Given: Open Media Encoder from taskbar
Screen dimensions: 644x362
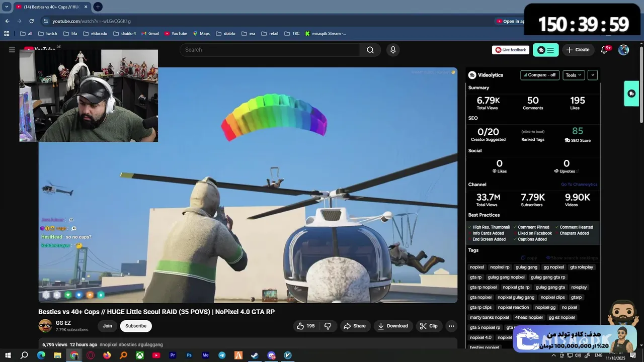Looking at the screenshot, I should click(x=205, y=355).
